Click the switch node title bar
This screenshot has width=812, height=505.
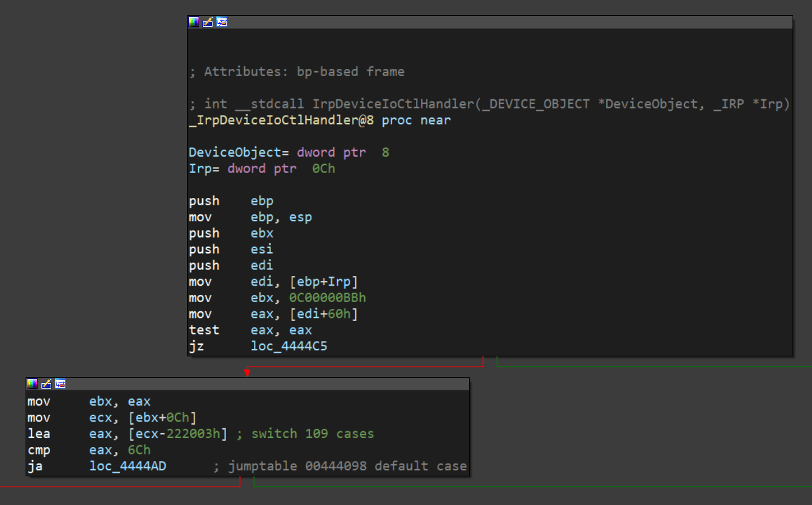247,384
